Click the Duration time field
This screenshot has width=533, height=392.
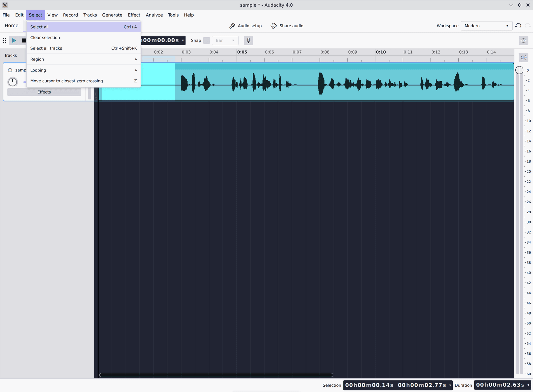pos(500,385)
